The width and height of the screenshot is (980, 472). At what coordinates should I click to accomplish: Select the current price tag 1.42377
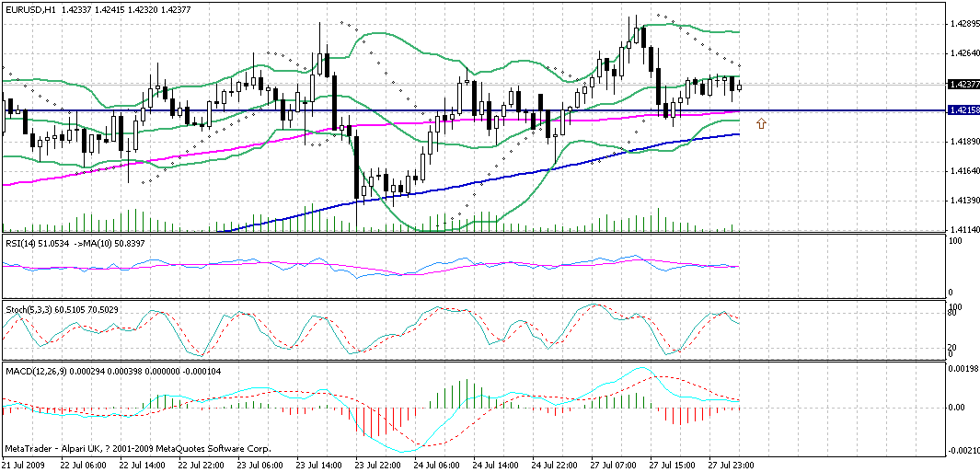click(962, 84)
